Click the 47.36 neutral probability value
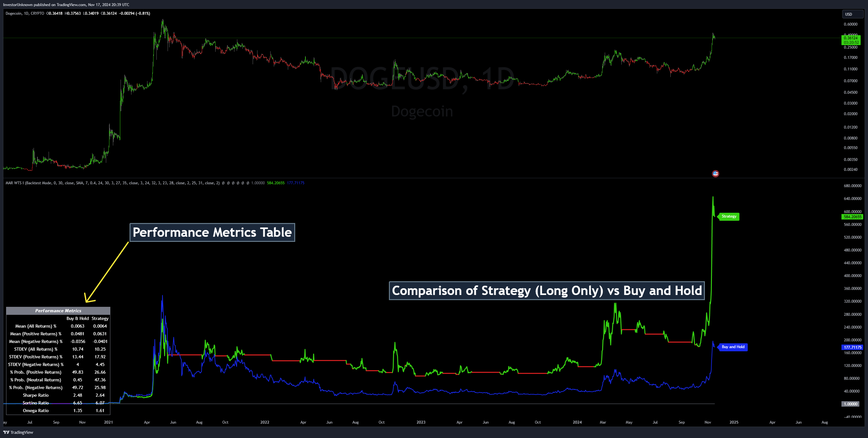Viewport: 868px width, 438px height. click(100, 380)
